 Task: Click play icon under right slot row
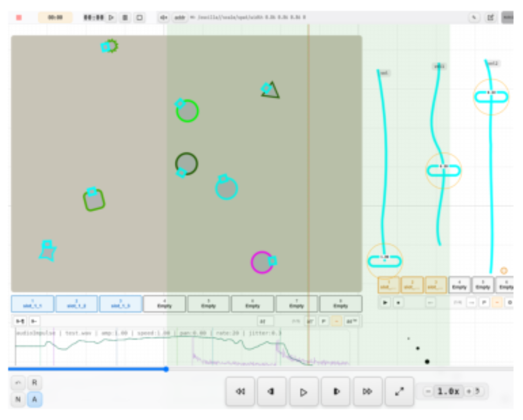pyautogui.click(x=386, y=302)
